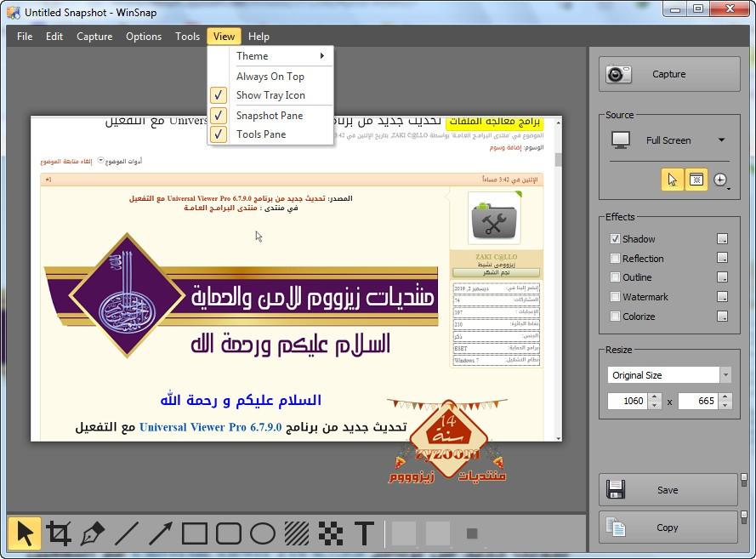Open the capture delay timer options

[x=721, y=180]
